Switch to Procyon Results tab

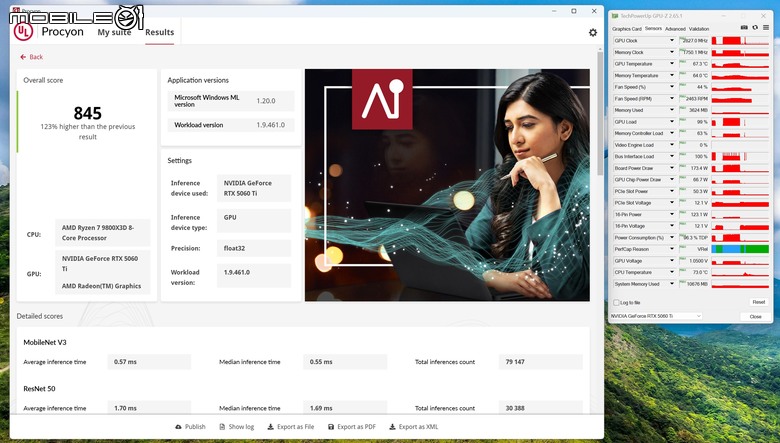[x=160, y=32]
